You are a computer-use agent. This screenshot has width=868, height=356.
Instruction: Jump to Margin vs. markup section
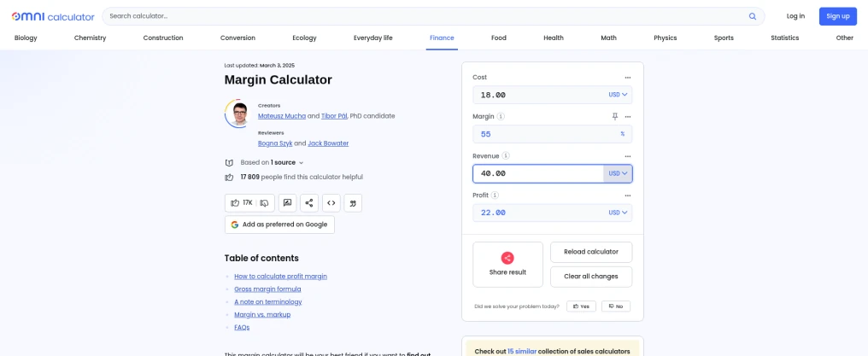pyautogui.click(x=262, y=314)
